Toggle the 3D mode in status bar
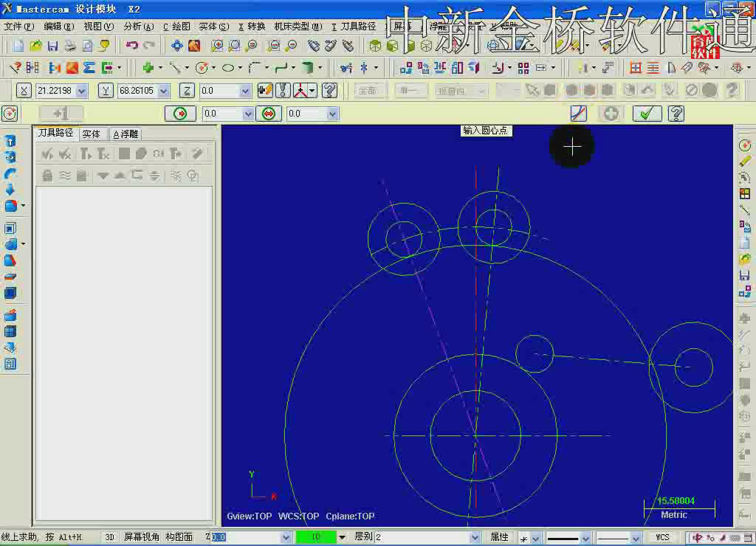756x546 pixels. point(109,537)
